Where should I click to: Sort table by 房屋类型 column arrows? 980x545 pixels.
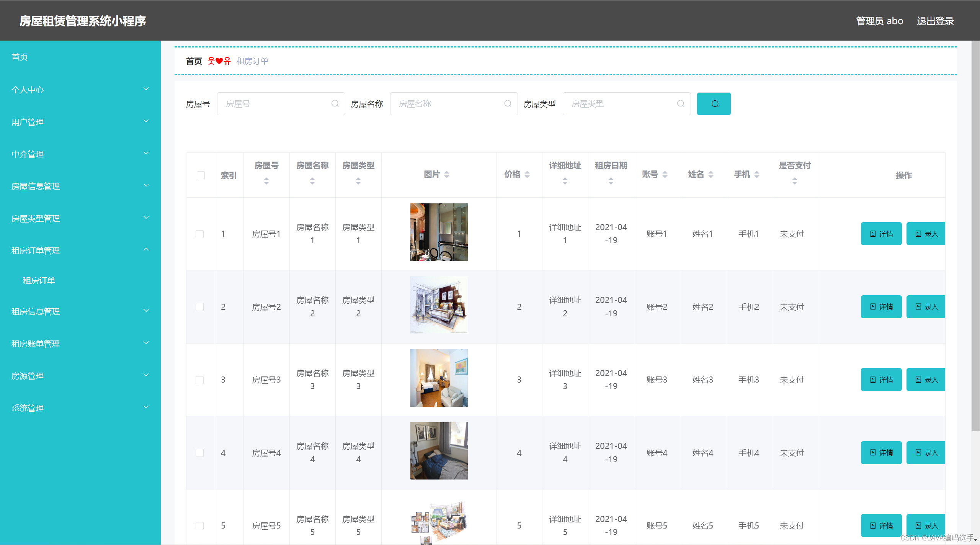coord(358,181)
